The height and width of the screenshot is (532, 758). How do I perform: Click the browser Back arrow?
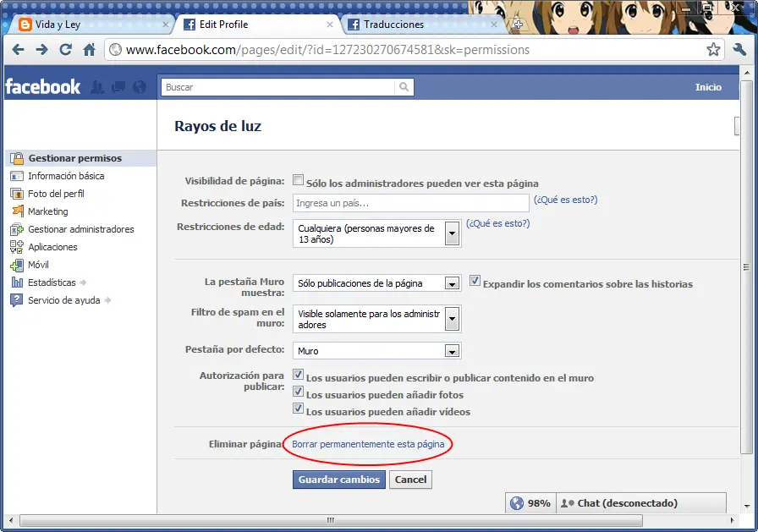[x=19, y=49]
